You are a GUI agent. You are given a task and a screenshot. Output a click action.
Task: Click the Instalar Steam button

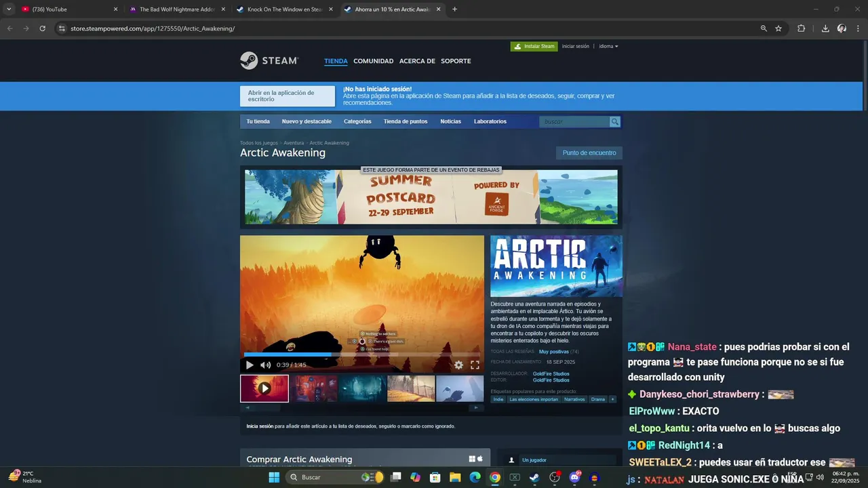[534, 46]
